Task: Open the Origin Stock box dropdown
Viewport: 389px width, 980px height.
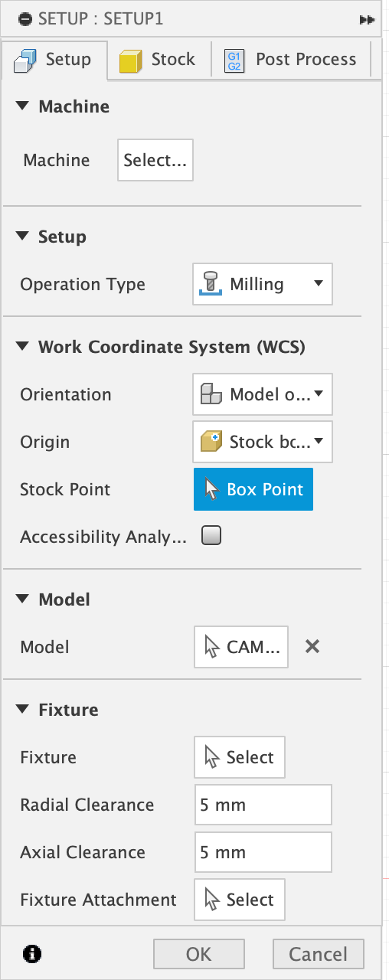Action: 263,442
